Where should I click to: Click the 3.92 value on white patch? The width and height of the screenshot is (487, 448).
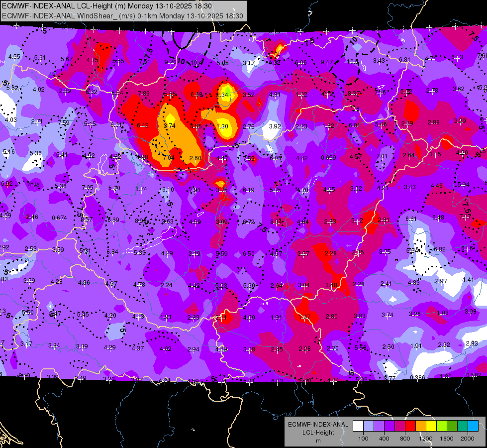click(275, 126)
